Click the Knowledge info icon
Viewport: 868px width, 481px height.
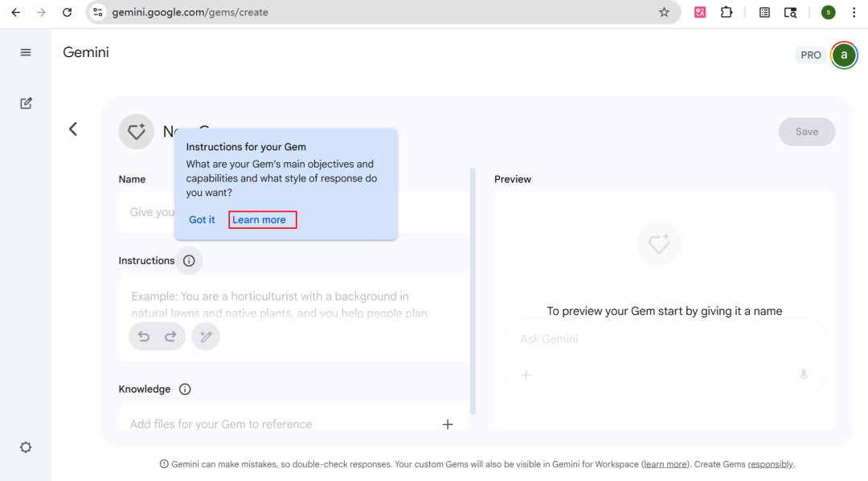click(x=185, y=389)
